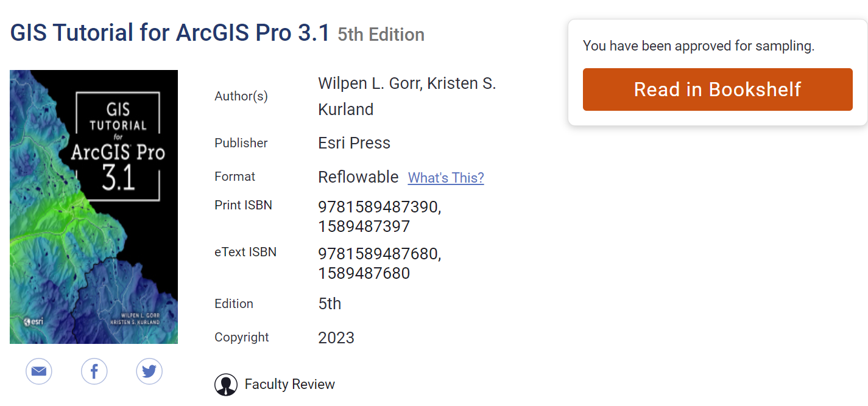
Task: Open the "What's This?" format link
Action: pyautogui.click(x=446, y=178)
